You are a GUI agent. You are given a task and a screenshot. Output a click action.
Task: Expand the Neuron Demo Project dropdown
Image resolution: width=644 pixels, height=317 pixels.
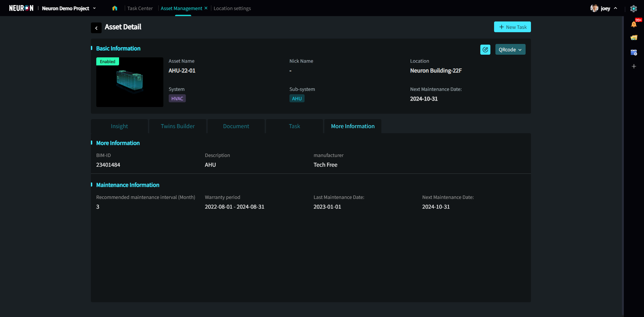pyautogui.click(x=69, y=8)
